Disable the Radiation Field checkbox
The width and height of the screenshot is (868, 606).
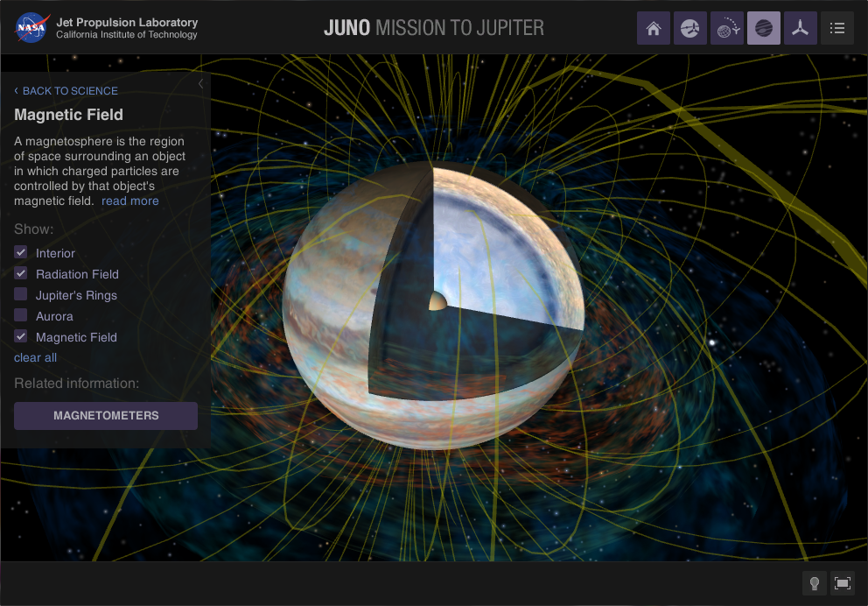pyautogui.click(x=20, y=273)
